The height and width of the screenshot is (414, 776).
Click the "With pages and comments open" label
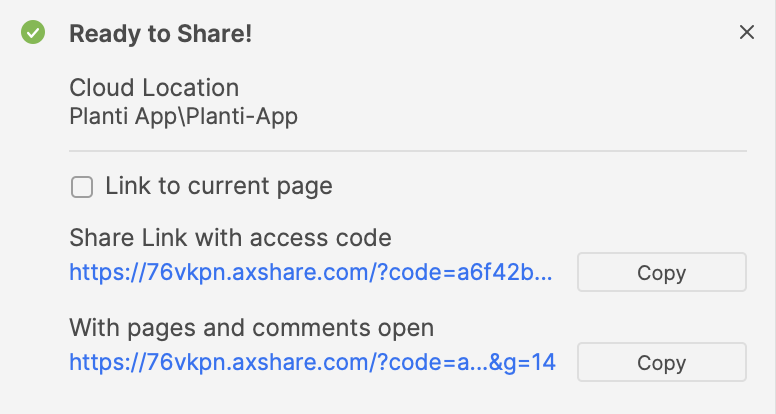251,327
